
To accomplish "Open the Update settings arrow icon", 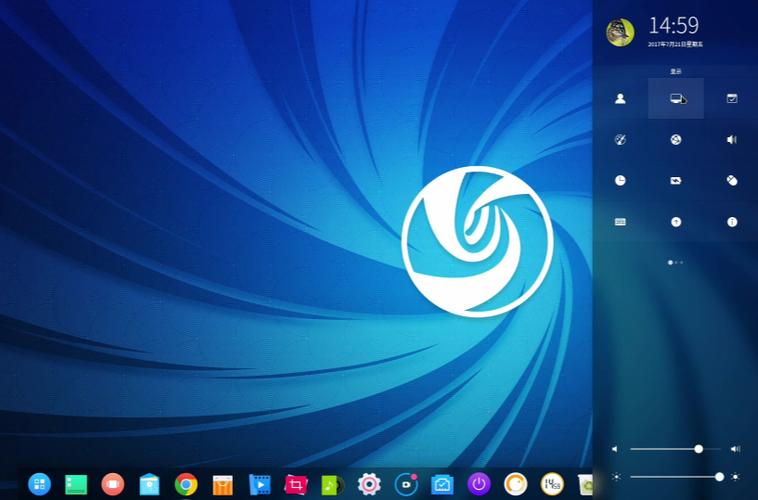I will click(676, 222).
